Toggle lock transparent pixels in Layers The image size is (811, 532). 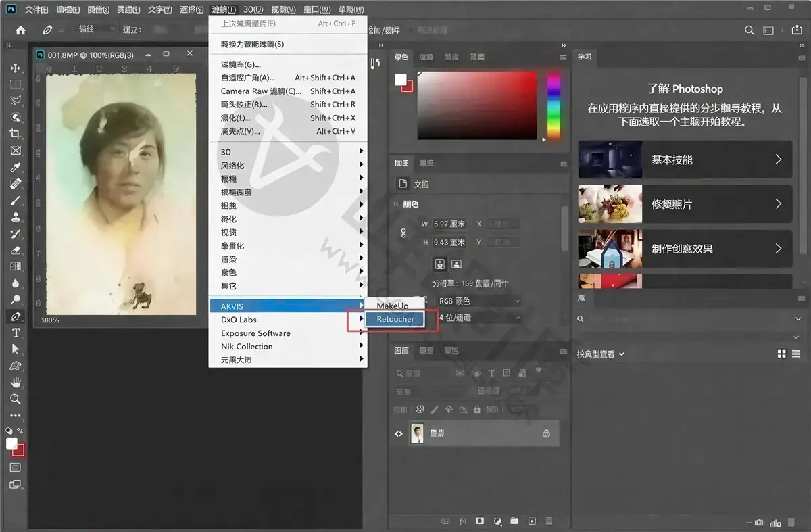point(419,410)
